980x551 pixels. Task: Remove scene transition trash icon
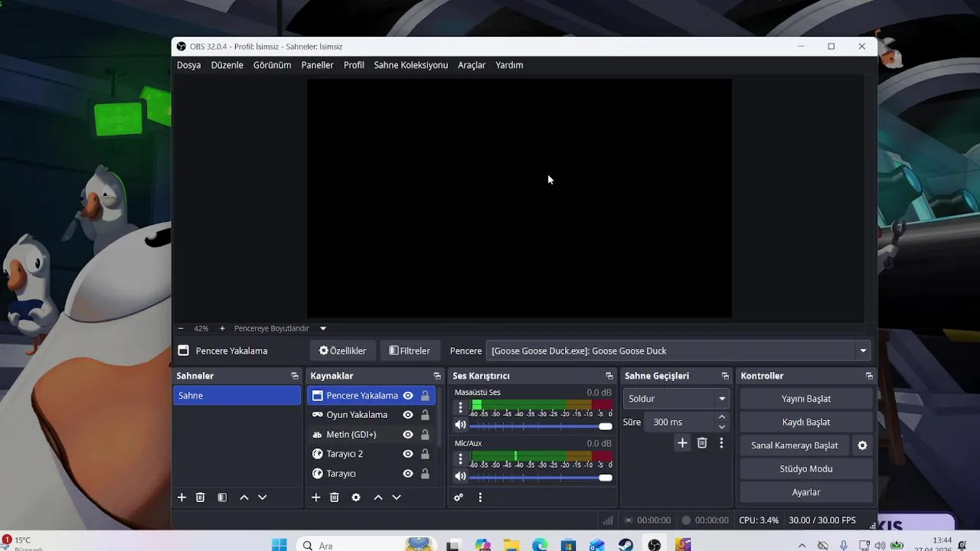(x=702, y=443)
